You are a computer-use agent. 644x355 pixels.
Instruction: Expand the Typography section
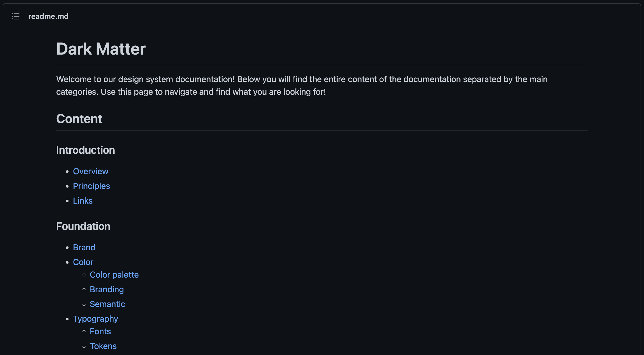pyautogui.click(x=95, y=319)
